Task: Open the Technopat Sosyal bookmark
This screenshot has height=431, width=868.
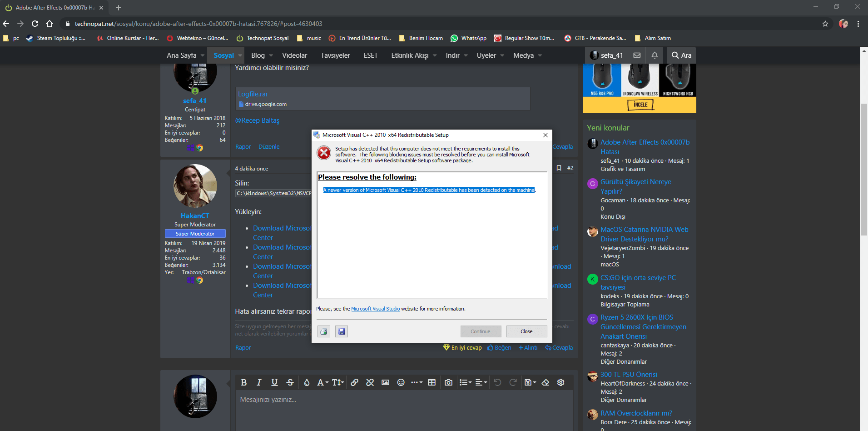Action: click(x=263, y=38)
